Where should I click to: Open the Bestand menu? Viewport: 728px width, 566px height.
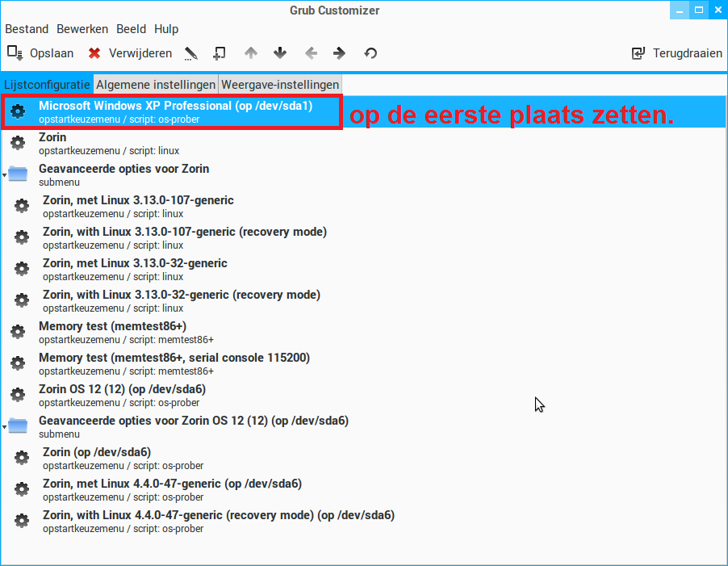click(27, 29)
